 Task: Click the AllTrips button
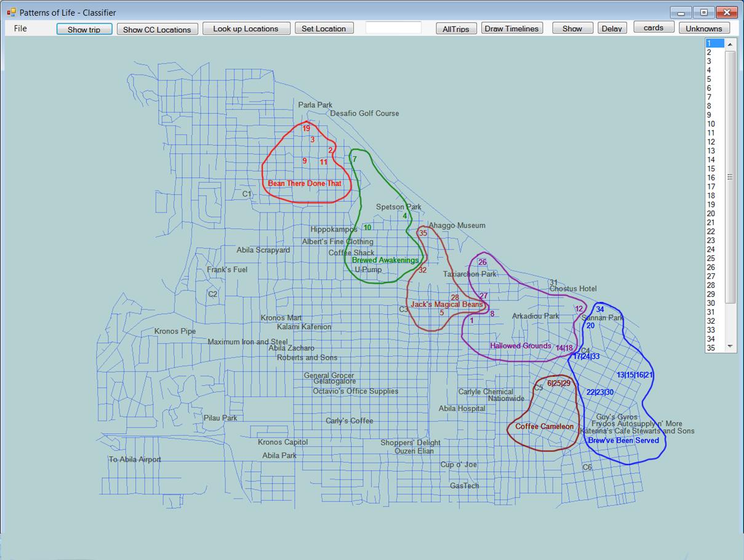(456, 29)
